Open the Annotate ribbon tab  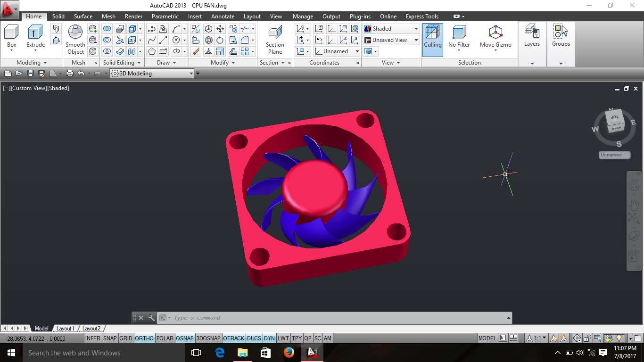coord(223,16)
